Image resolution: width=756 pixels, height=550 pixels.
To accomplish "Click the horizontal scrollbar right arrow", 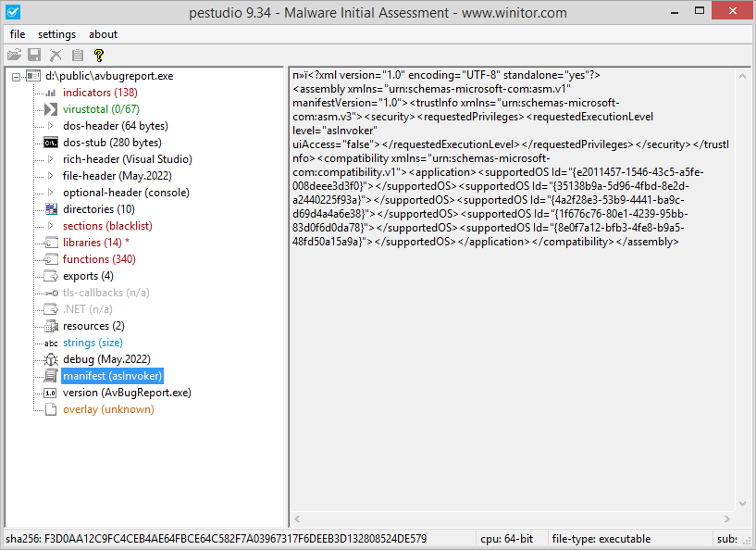I will [x=727, y=519].
